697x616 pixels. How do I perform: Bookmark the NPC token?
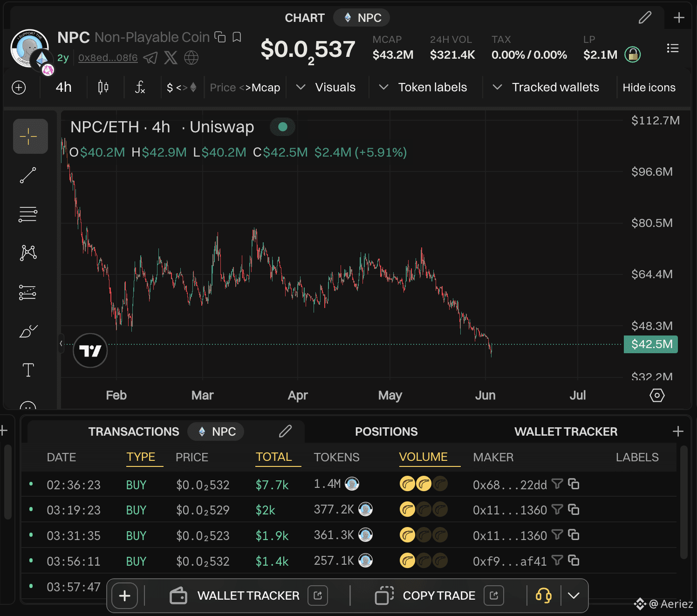pyautogui.click(x=237, y=37)
